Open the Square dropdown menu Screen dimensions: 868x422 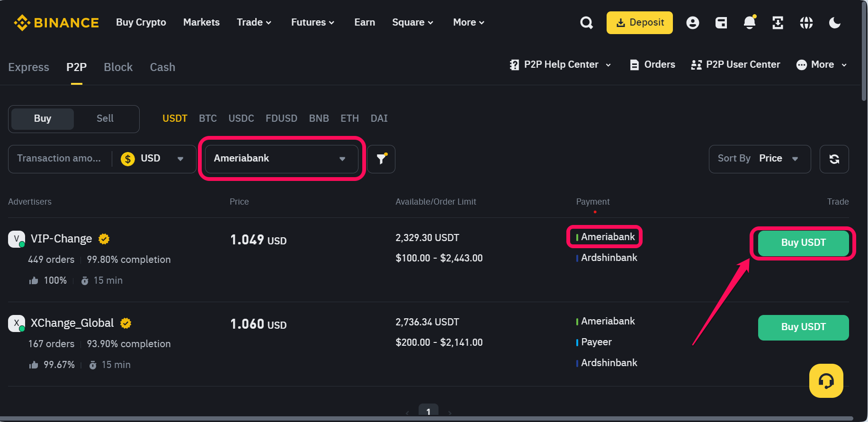(x=412, y=22)
